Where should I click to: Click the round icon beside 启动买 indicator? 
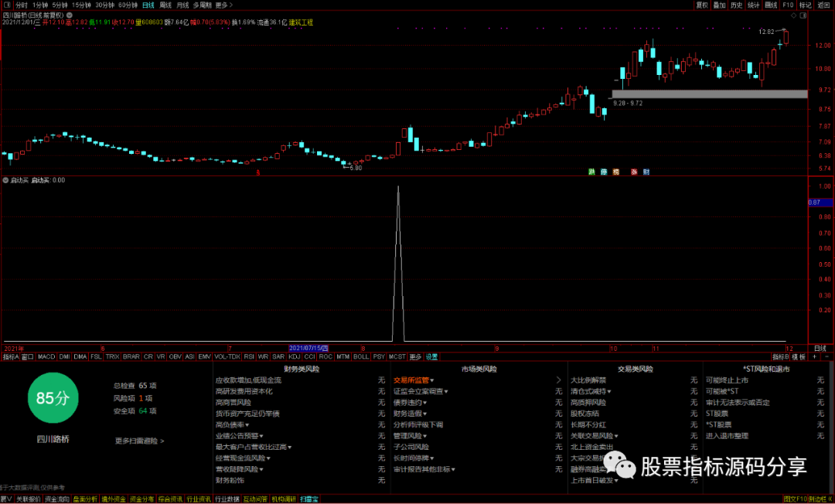[x=5, y=180]
